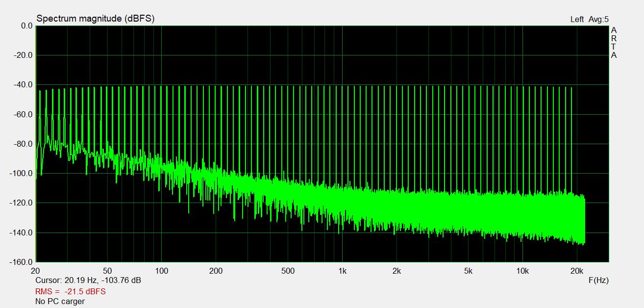
Task: Click the 'Avg:5' averaging indicator
Action: (598, 20)
